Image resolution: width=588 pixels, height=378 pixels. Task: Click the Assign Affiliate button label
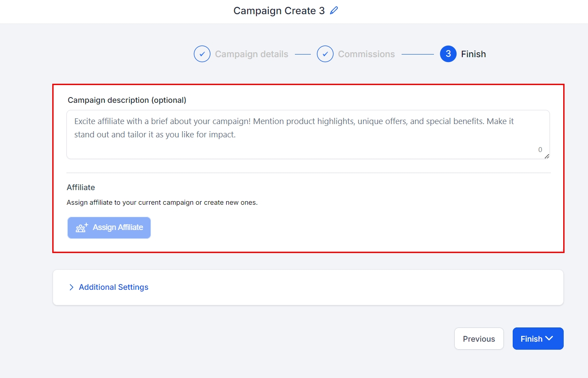118,227
